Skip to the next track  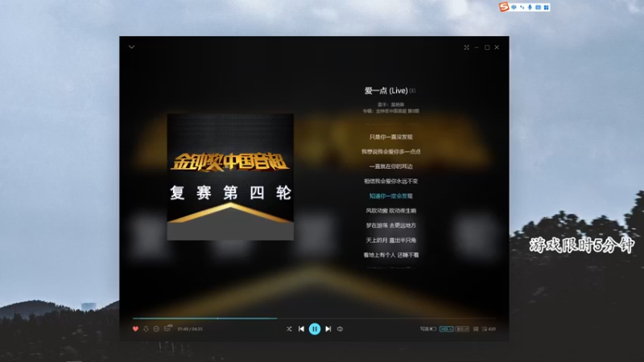328,329
